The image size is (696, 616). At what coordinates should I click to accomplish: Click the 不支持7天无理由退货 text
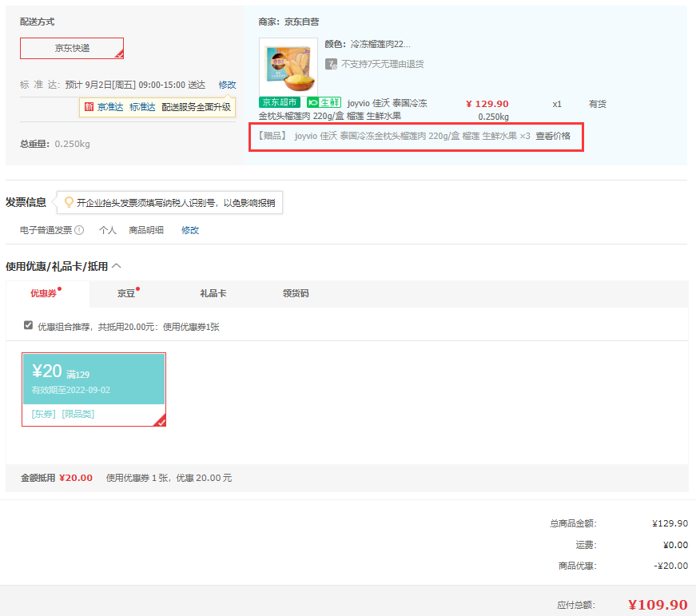click(382, 65)
